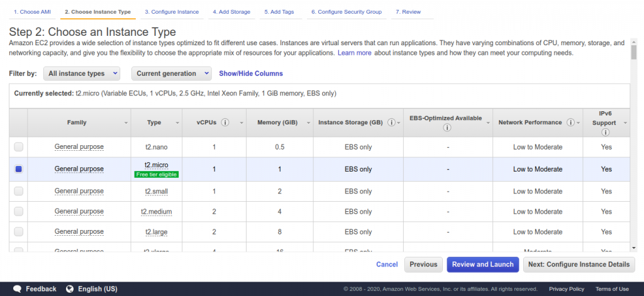Screen dimensions: 644x296
Task: Click the Feedback speech bubble icon
Action: 17,288
